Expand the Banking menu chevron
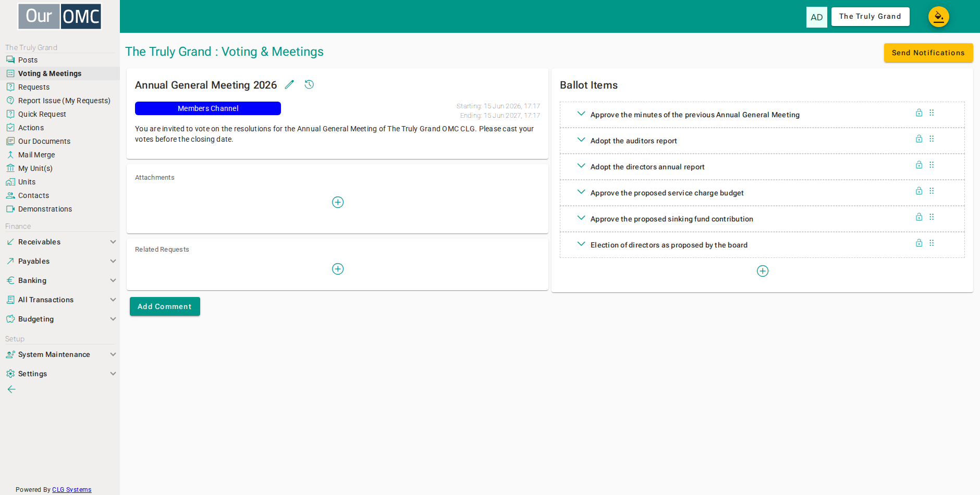980x495 pixels. [x=113, y=280]
